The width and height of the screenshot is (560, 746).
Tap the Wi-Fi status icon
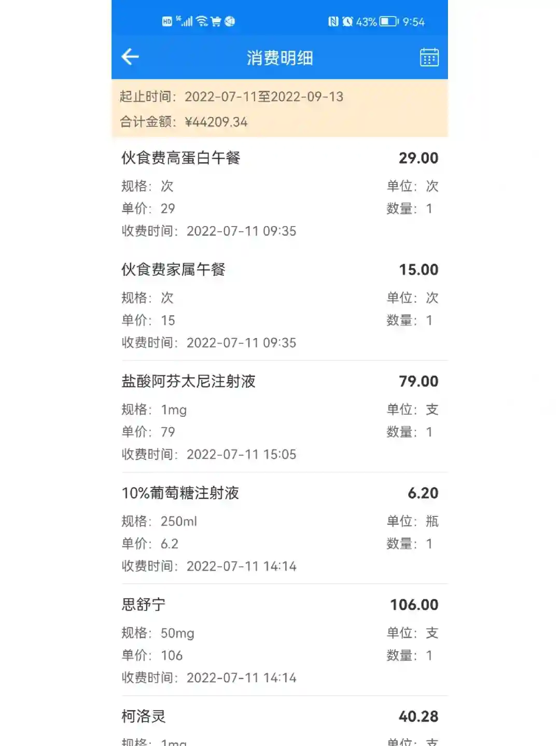tap(202, 21)
